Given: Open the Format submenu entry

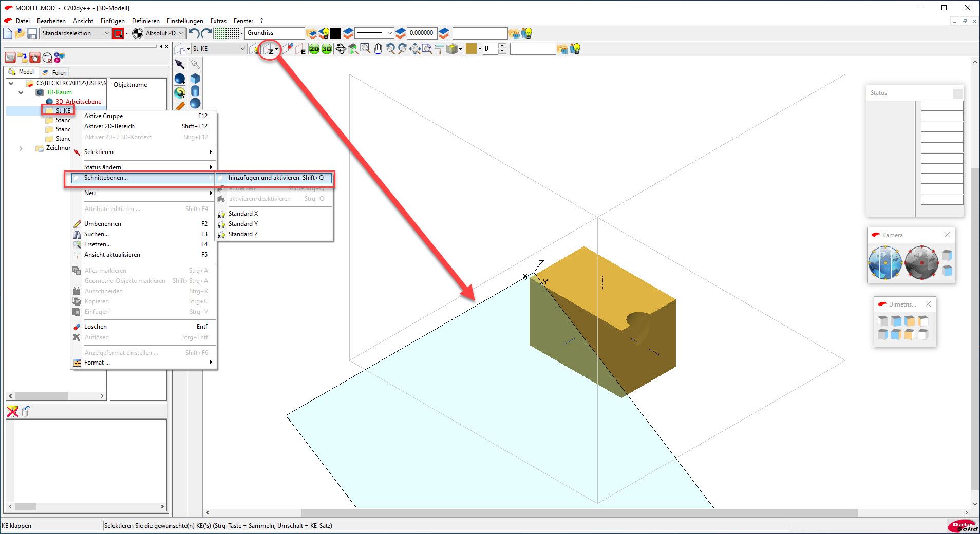Looking at the screenshot, I should pos(143,363).
